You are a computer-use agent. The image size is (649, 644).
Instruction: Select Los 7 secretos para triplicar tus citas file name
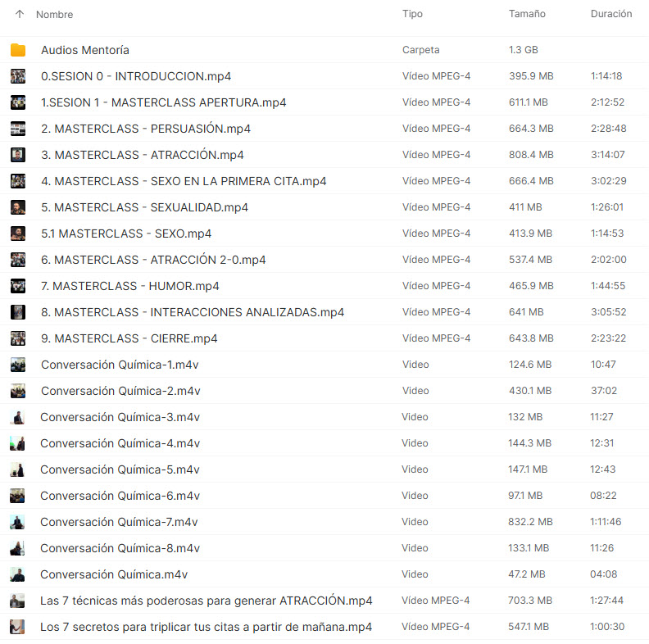point(206,627)
